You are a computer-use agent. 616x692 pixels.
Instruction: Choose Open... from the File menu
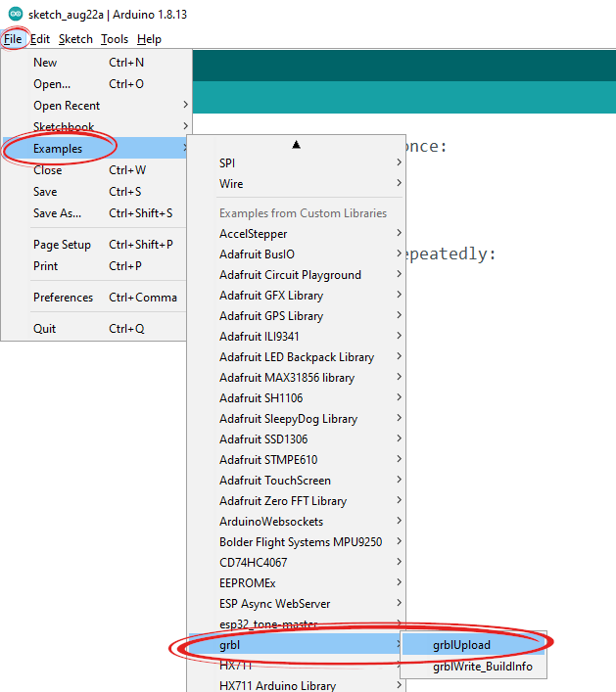click(x=94, y=84)
